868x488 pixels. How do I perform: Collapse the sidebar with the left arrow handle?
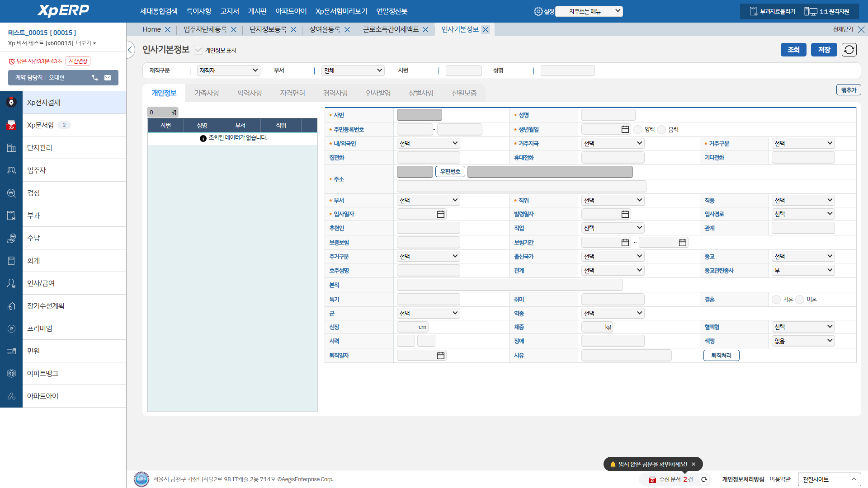pyautogui.click(x=130, y=50)
